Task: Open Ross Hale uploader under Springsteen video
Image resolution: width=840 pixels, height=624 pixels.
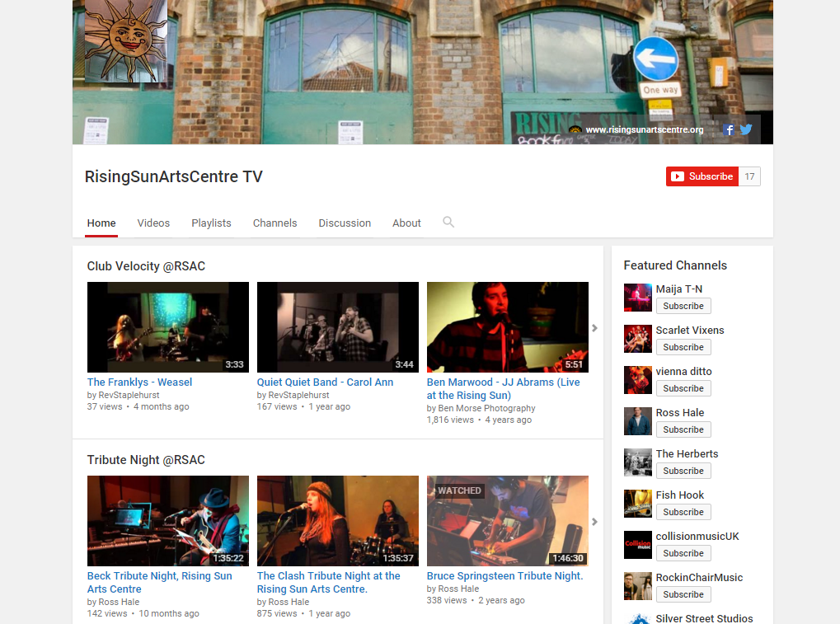Action: click(x=458, y=589)
